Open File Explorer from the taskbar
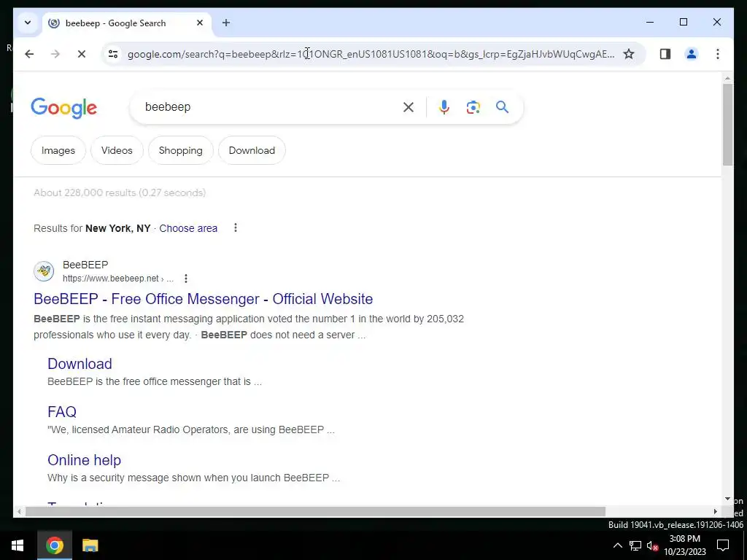Image resolution: width=747 pixels, height=560 pixels. (x=90, y=545)
